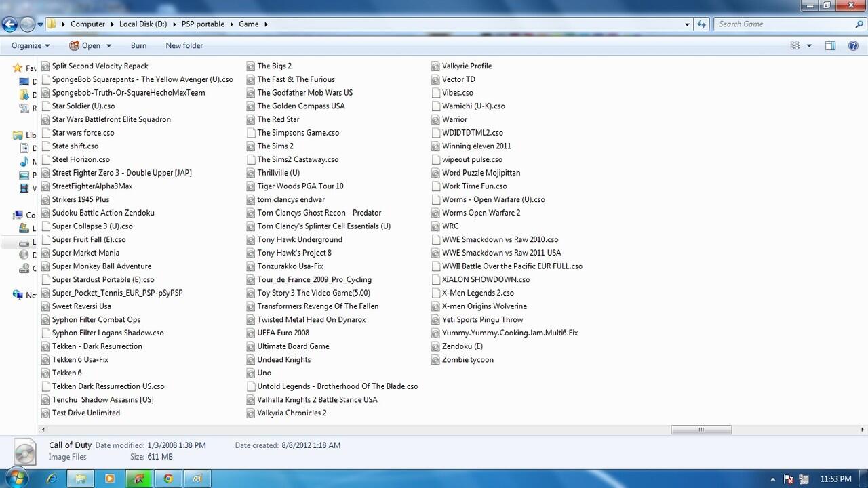
Task: Select file Test Drive Unlimited
Action: (85, 413)
